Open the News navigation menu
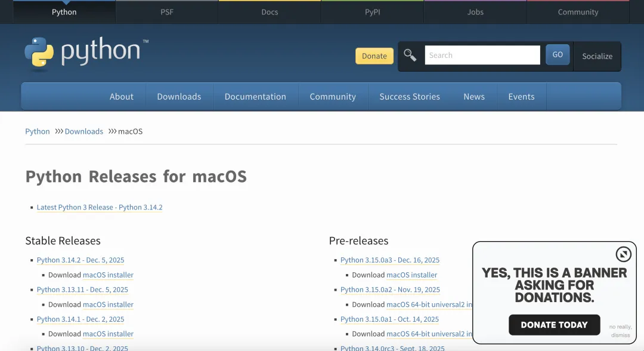This screenshot has width=644, height=351. (x=474, y=97)
